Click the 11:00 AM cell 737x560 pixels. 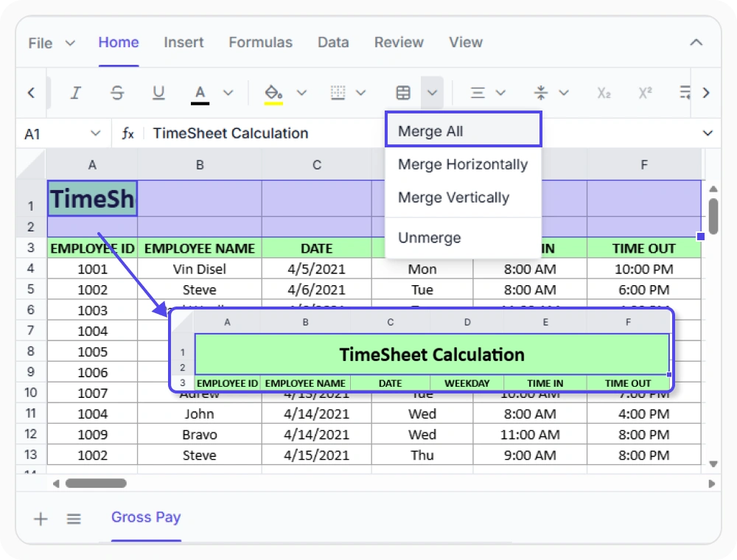(530, 434)
